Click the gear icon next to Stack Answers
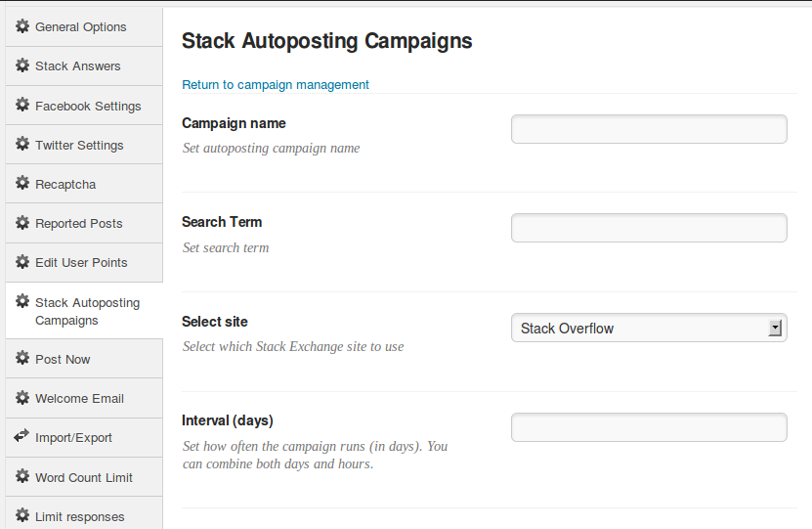The height and width of the screenshot is (529, 812). pyautogui.click(x=22, y=66)
